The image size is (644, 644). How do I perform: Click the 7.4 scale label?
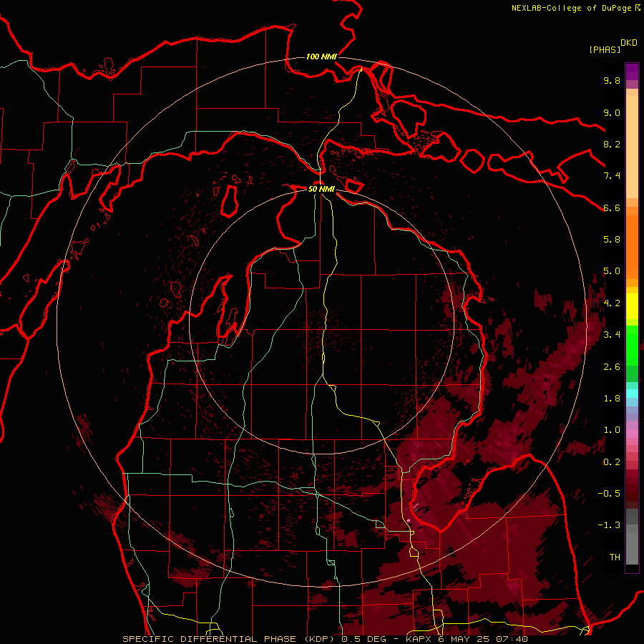[612, 176]
